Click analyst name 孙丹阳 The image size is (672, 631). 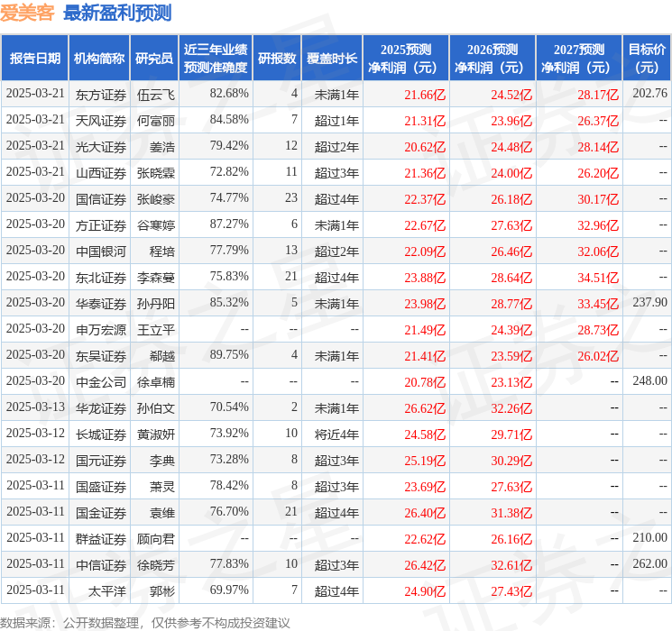click(x=156, y=303)
